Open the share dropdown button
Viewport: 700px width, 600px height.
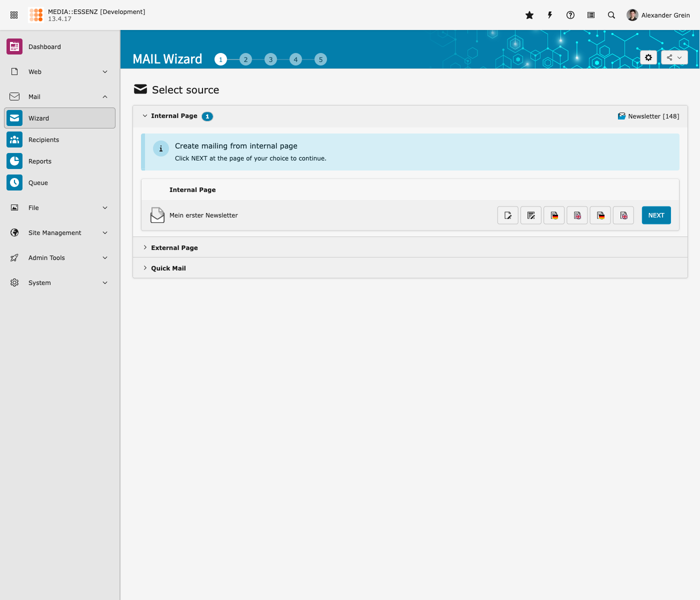coord(674,57)
